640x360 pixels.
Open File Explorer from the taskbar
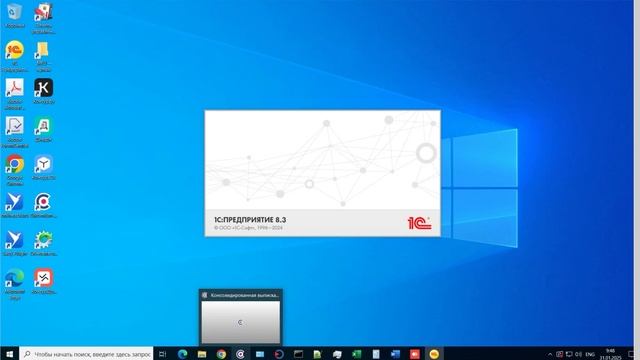click(202, 354)
